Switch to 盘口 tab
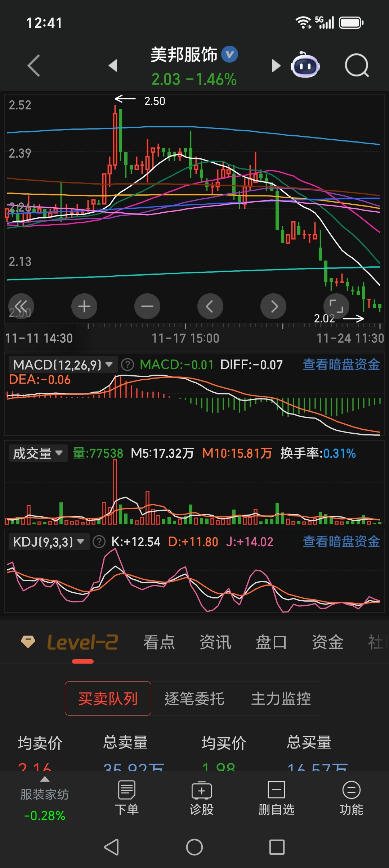Image resolution: width=389 pixels, height=868 pixels. pyautogui.click(x=271, y=642)
